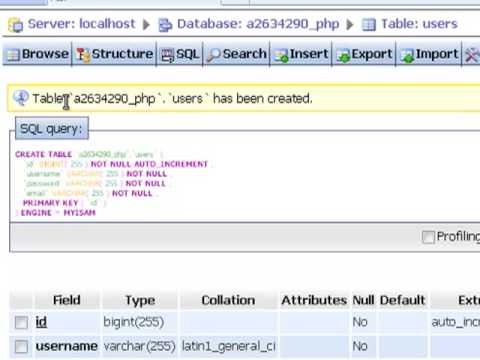This screenshot has width=480, height=360.
Task: Click the Collation column header
Action: click(x=228, y=300)
